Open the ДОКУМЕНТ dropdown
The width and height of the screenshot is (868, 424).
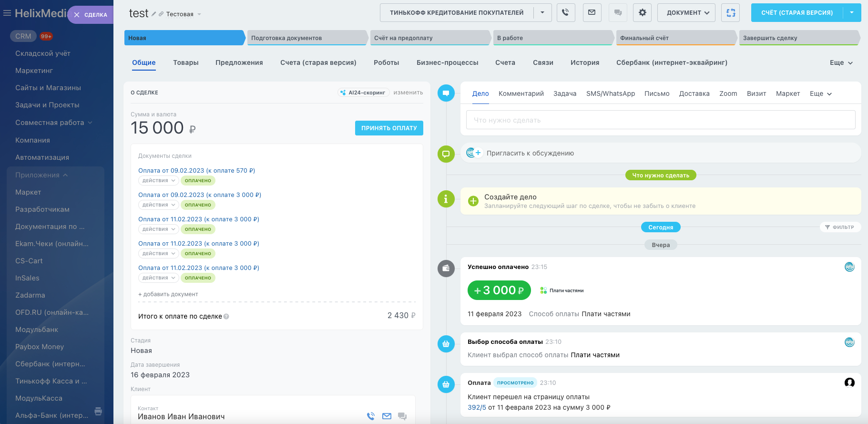(686, 13)
